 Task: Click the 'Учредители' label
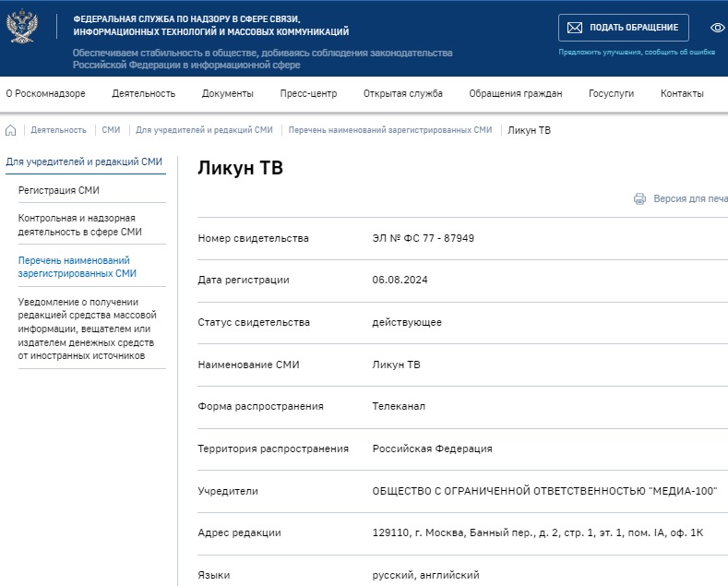point(228,491)
